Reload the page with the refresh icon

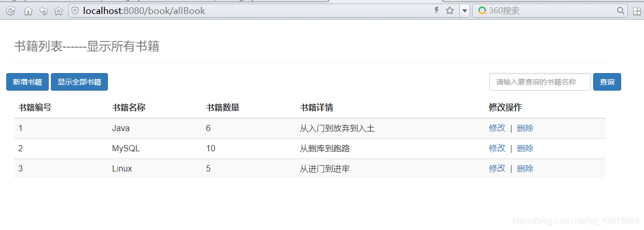[10, 10]
